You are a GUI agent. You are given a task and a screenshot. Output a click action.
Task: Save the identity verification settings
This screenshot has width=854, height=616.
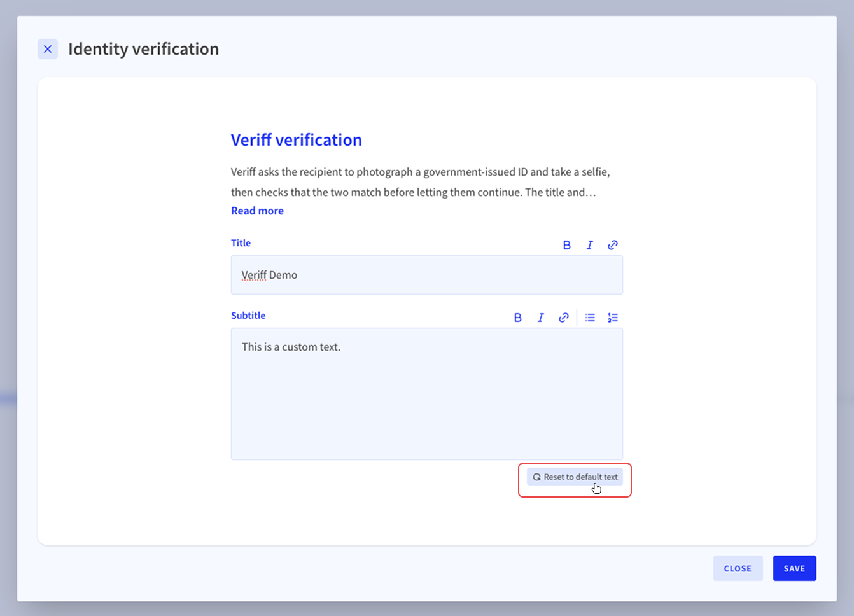click(x=794, y=568)
